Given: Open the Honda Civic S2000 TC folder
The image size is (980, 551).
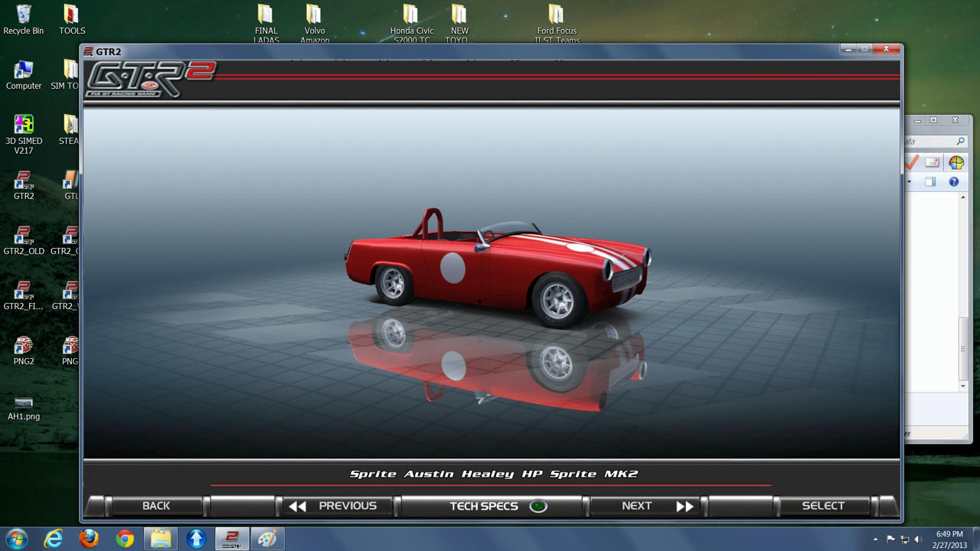Looking at the screenshot, I should pyautogui.click(x=411, y=23).
